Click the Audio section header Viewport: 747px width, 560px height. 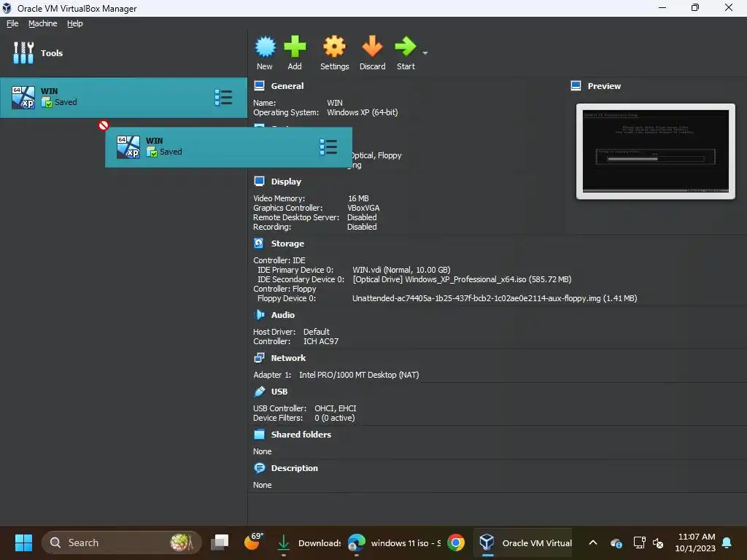282,315
